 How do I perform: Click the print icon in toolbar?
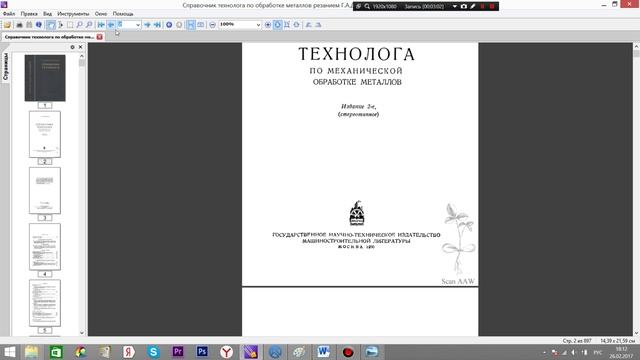click(x=19, y=25)
